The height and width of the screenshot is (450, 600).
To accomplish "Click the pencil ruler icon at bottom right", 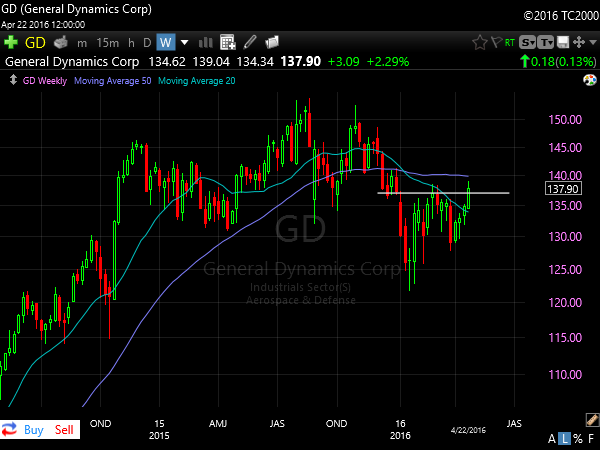I will tap(592, 420).
